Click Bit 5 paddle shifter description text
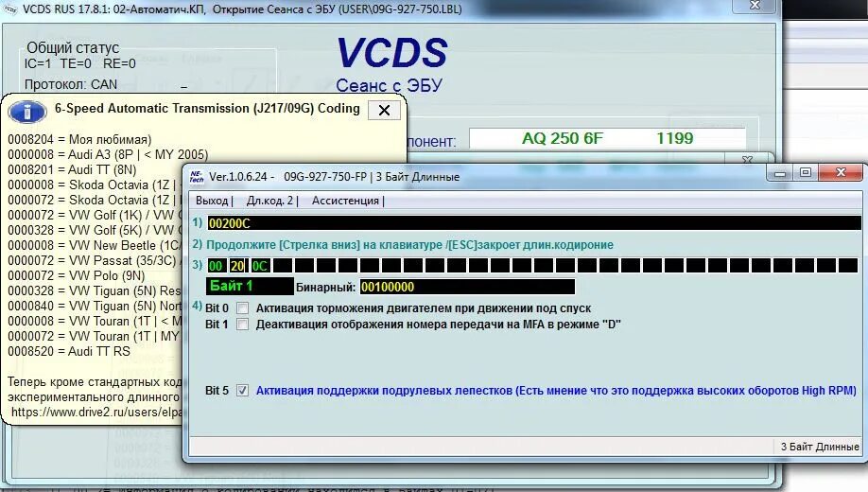This screenshot has height=492, width=868. coord(556,391)
